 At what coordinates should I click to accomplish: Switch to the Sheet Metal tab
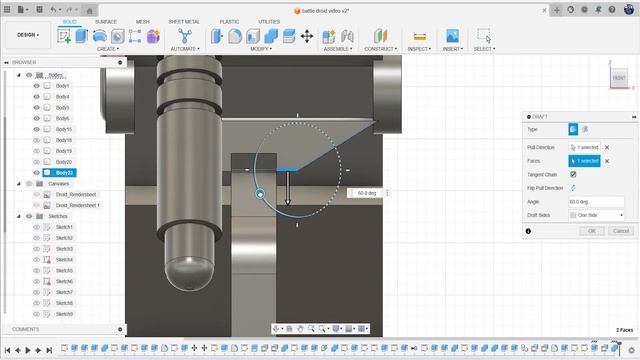[184, 22]
